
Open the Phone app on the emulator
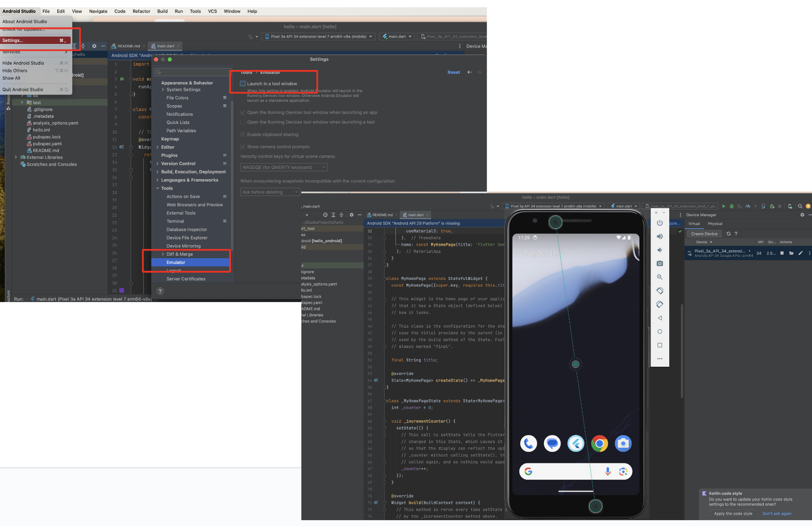pos(528,443)
